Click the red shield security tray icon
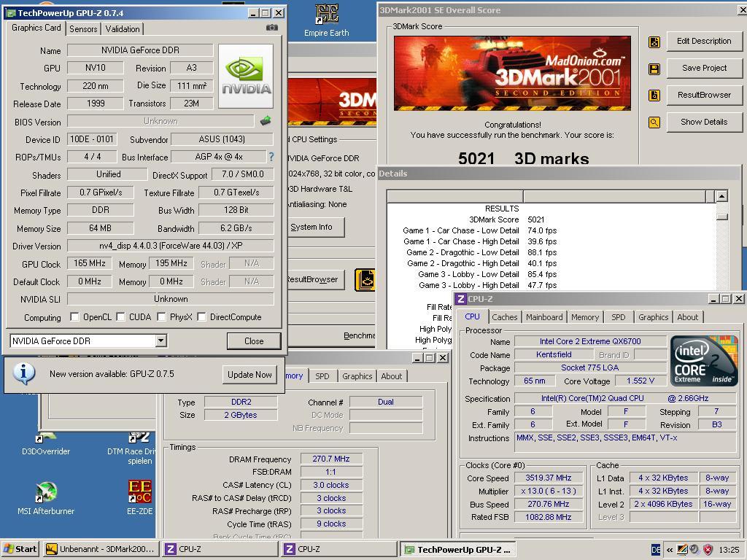The width and height of the screenshot is (747, 560). tap(708, 550)
